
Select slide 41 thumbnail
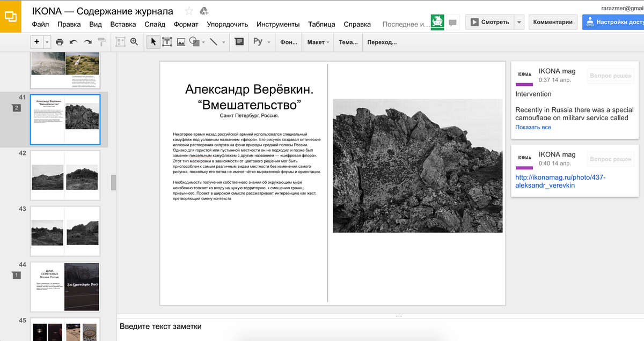pos(65,119)
